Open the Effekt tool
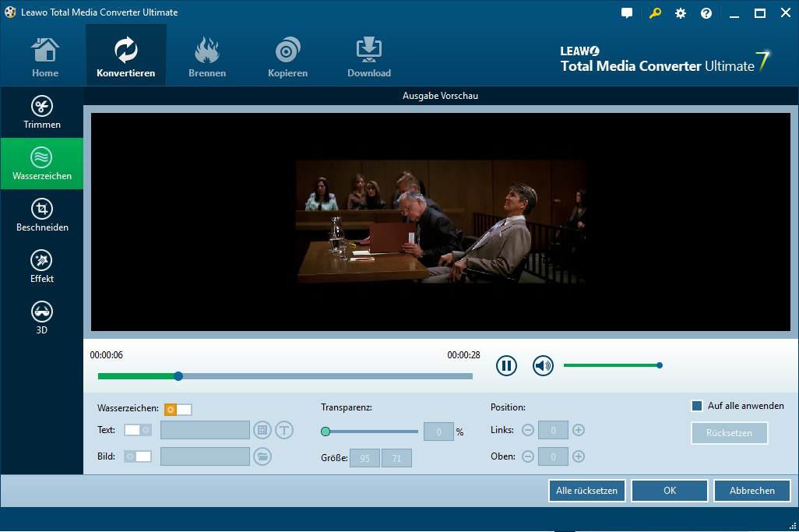Viewport: 799px width, 532px height. [x=42, y=266]
